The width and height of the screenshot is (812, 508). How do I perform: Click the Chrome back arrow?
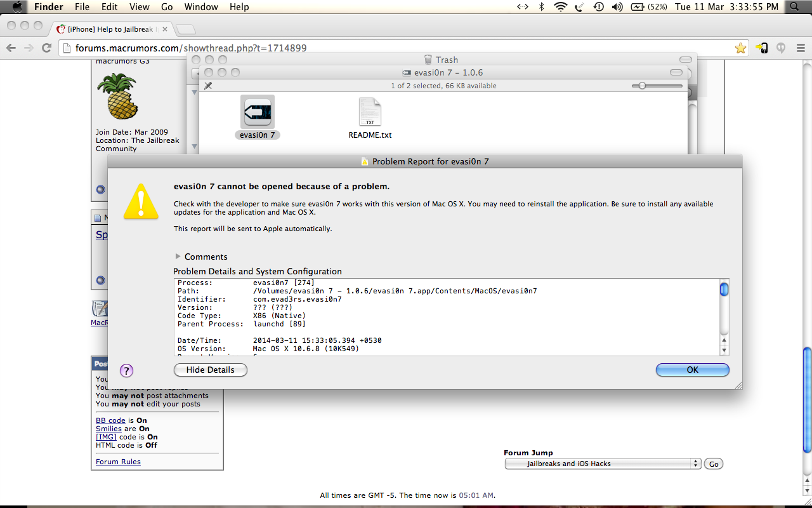[11, 48]
